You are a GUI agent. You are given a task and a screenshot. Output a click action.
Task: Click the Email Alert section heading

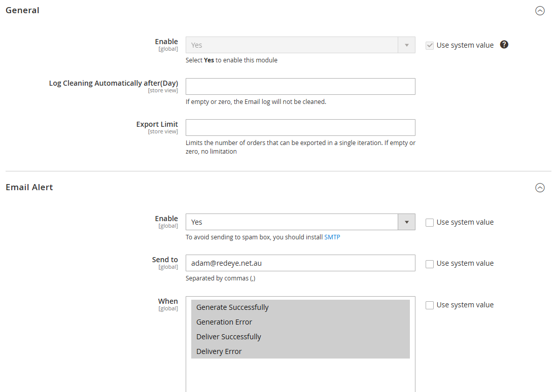pos(29,187)
